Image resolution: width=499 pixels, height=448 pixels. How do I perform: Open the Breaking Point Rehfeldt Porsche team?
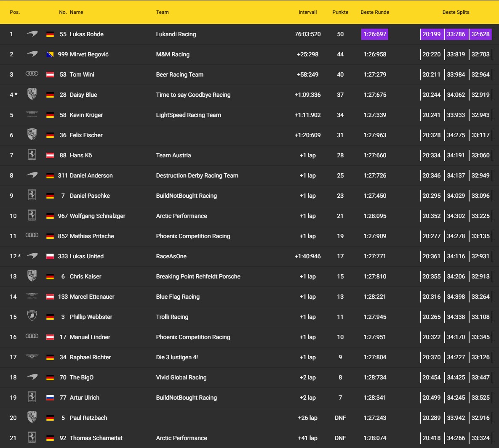(x=198, y=276)
